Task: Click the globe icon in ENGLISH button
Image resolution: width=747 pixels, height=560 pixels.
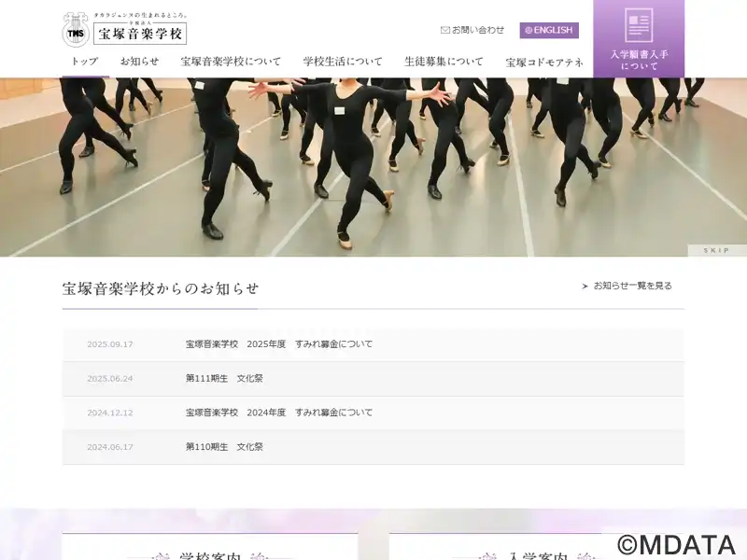Action: pos(529,30)
